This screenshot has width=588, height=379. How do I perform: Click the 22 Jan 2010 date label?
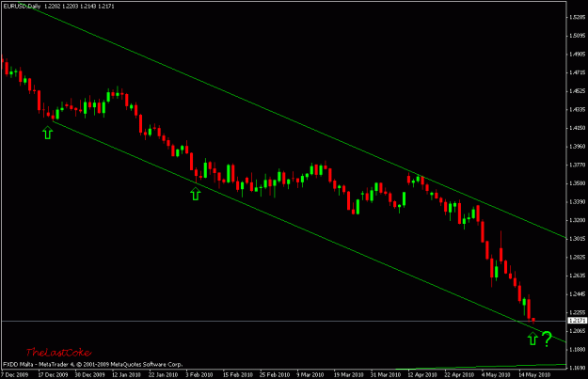[163, 374]
